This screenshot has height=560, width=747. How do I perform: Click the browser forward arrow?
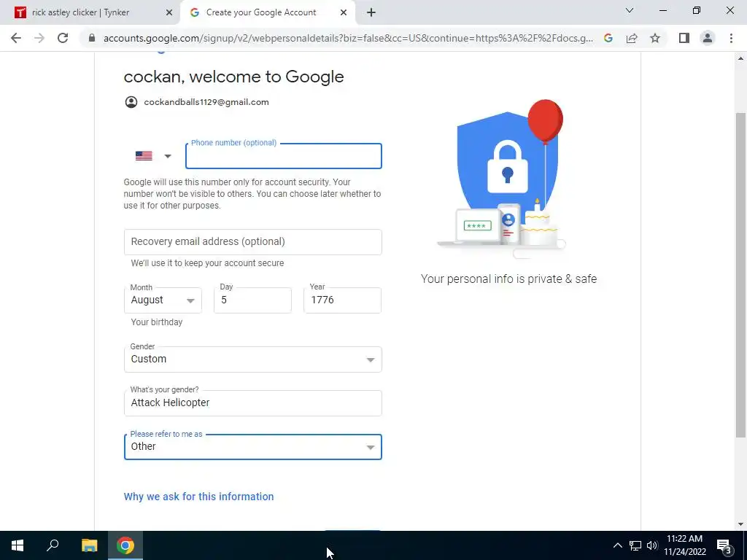pos(39,38)
